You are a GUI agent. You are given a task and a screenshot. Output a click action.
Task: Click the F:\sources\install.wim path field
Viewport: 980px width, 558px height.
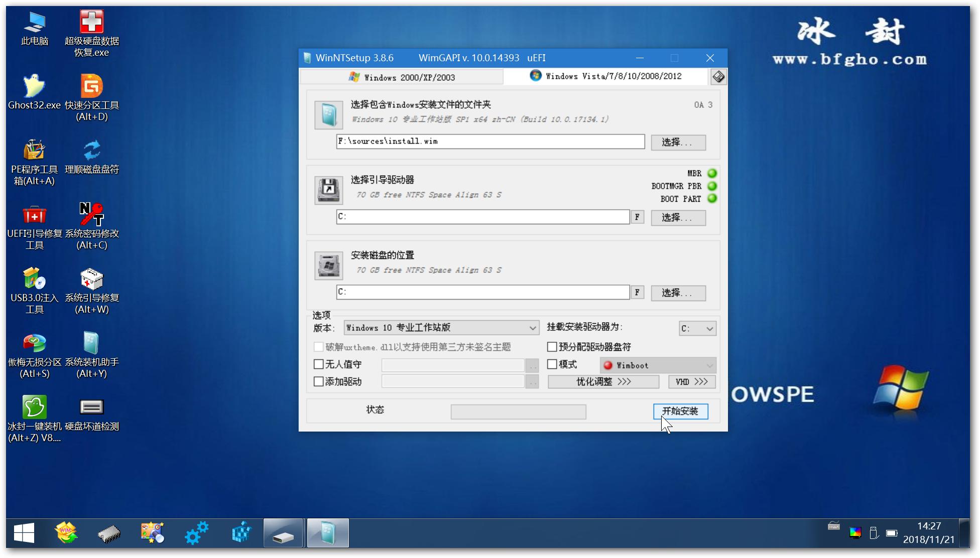click(x=491, y=141)
